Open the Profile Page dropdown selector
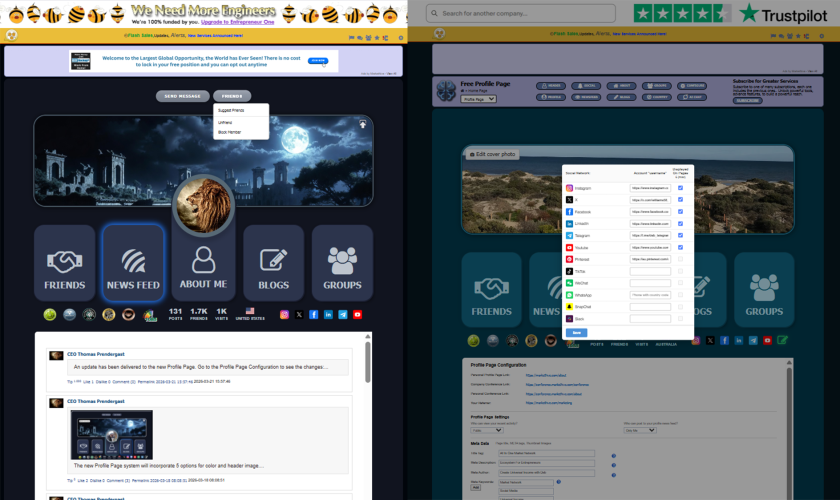840x500 pixels. (478, 100)
